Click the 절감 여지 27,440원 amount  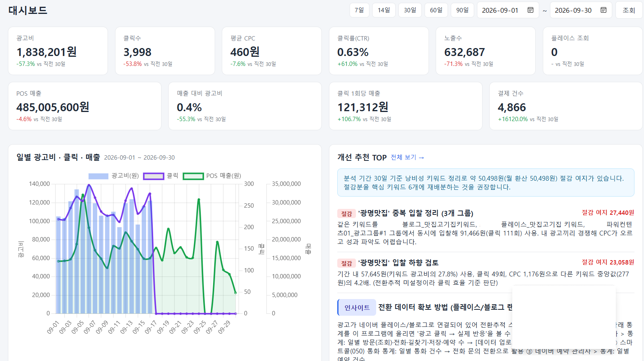608,212
